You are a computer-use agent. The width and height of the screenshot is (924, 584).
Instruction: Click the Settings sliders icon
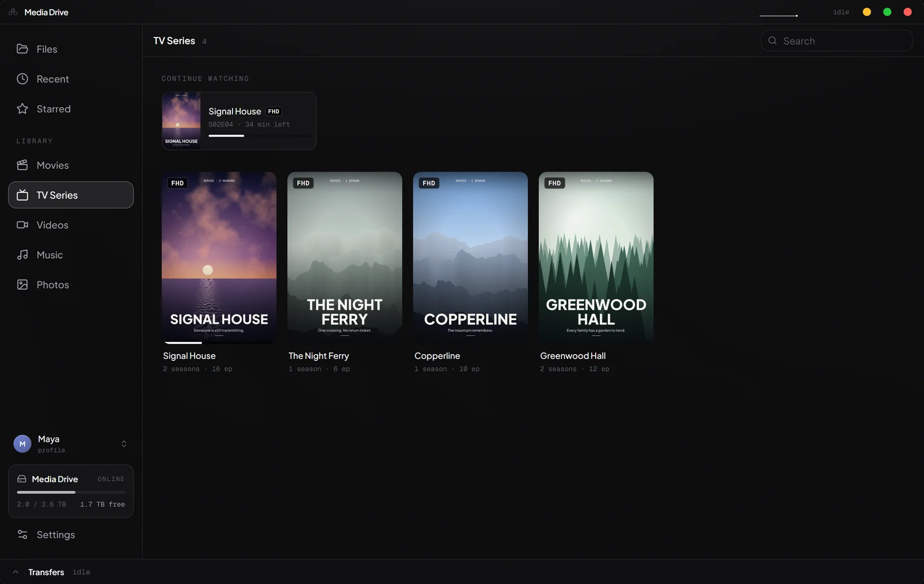[22, 534]
